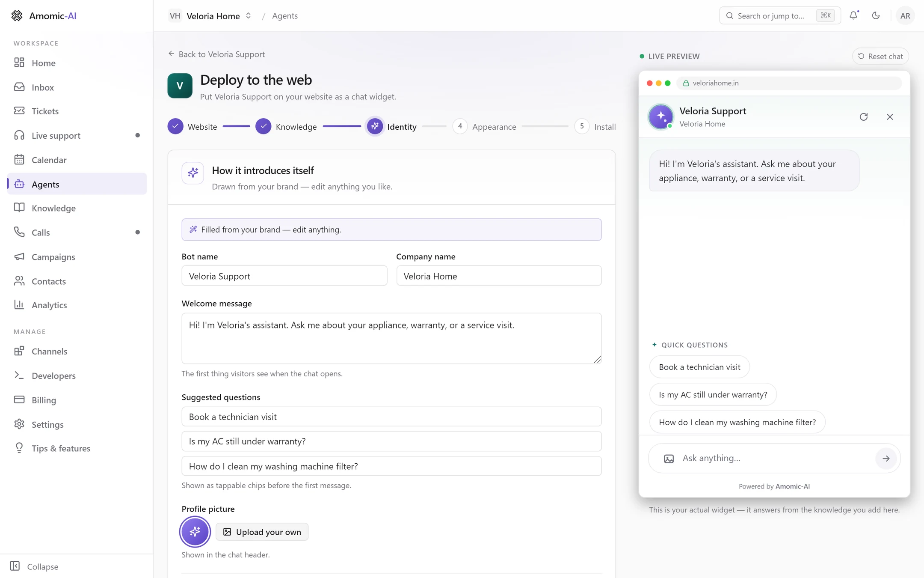
Task: Click the image attachment icon in chat
Action: 669,459
